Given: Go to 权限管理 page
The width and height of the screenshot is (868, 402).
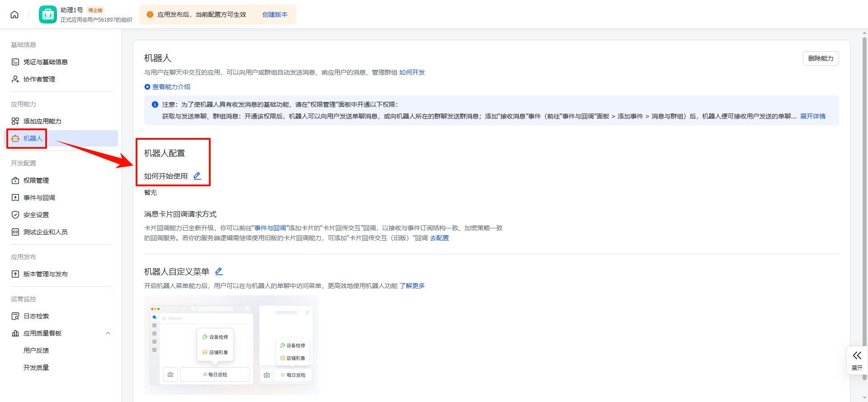Looking at the screenshot, I should pyautogui.click(x=36, y=180).
